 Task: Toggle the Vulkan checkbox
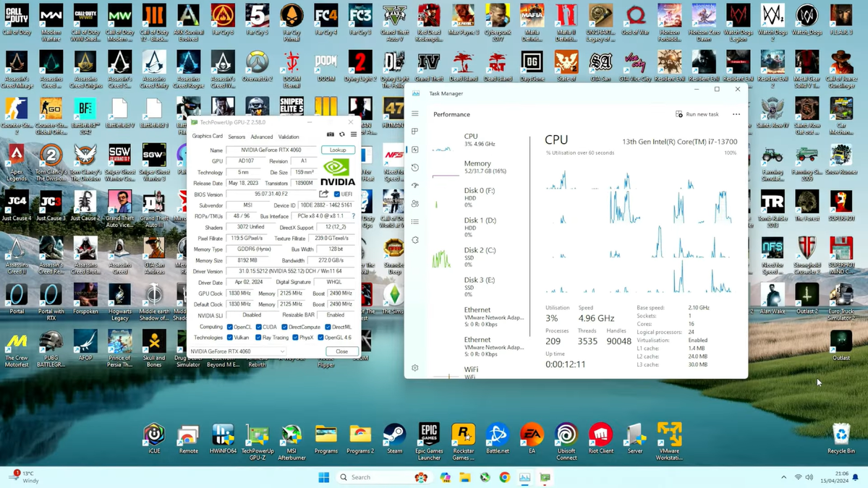[230, 338]
